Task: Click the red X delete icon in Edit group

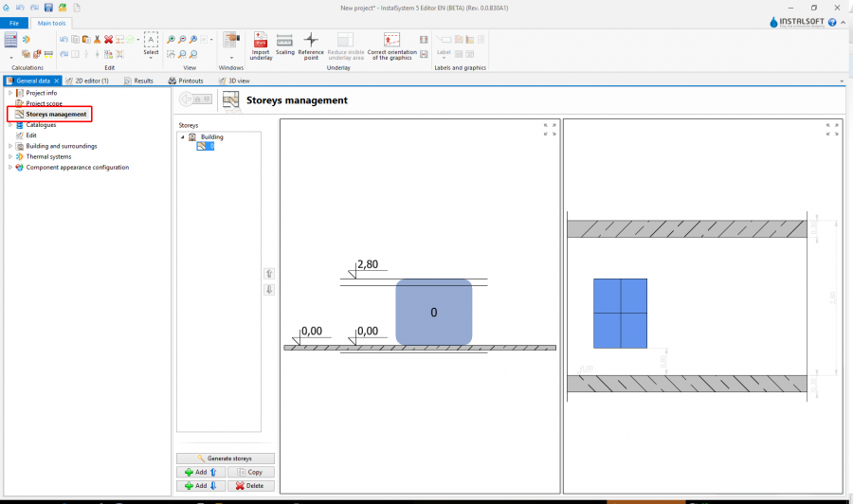Action: pos(109,39)
